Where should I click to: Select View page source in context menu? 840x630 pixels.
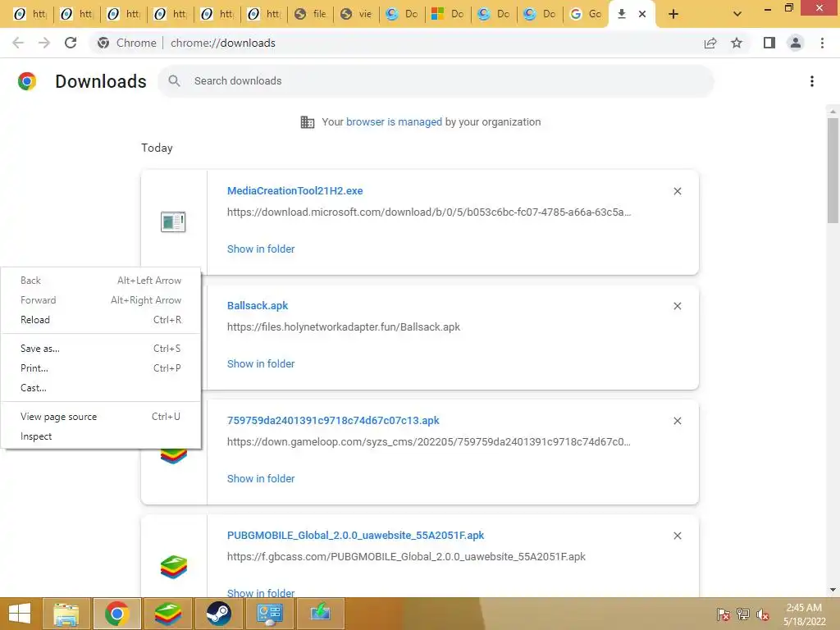click(x=101, y=417)
